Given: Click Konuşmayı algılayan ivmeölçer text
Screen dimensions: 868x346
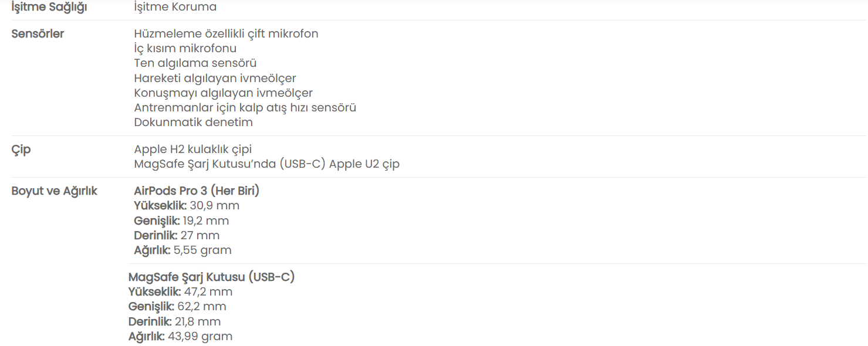Looking at the screenshot, I should 223,93.
